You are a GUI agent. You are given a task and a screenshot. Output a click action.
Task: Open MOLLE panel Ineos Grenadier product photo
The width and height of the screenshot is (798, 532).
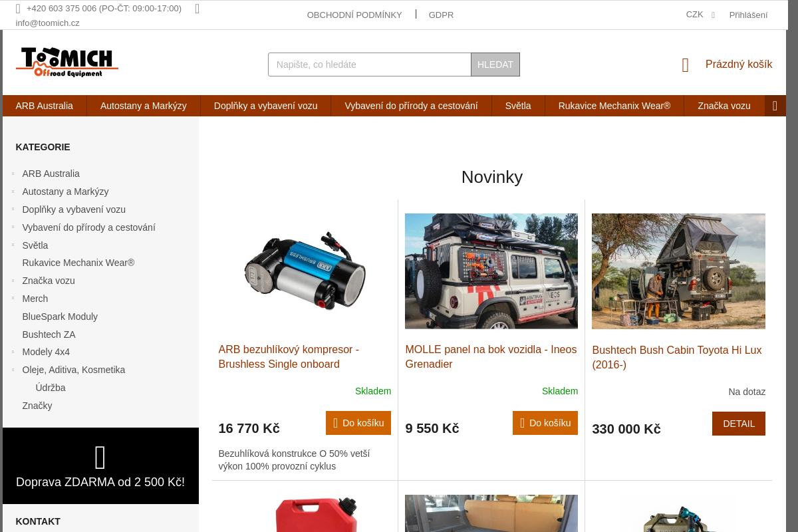tap(491, 271)
